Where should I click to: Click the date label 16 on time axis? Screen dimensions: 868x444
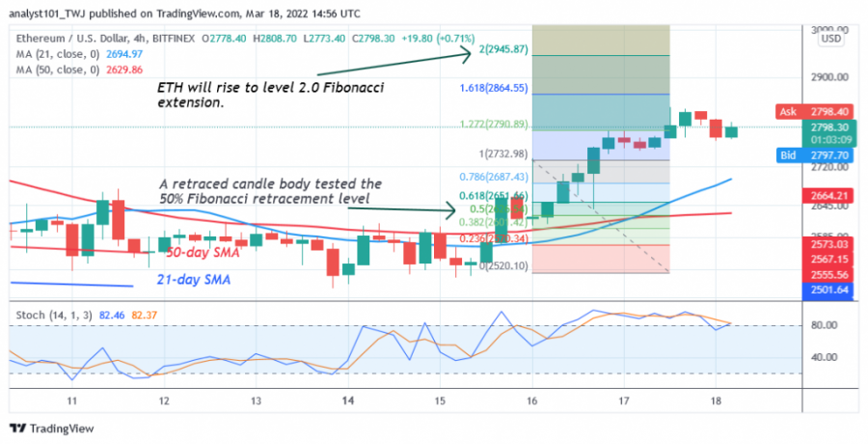532,401
